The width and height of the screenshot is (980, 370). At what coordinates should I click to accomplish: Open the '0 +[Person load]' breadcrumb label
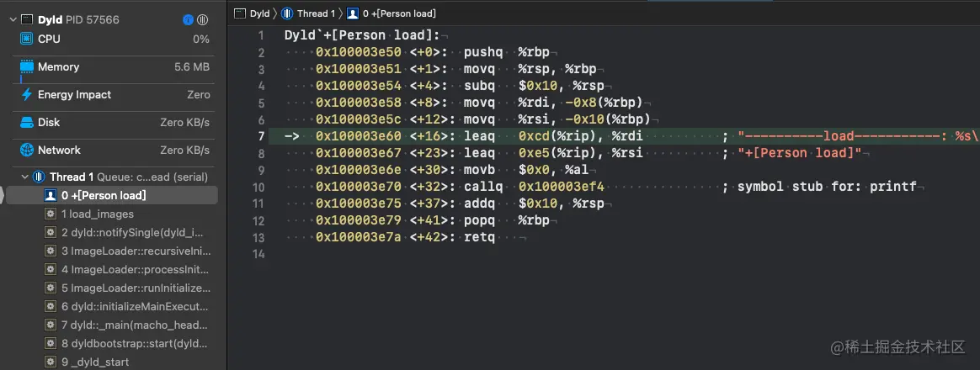(x=399, y=13)
